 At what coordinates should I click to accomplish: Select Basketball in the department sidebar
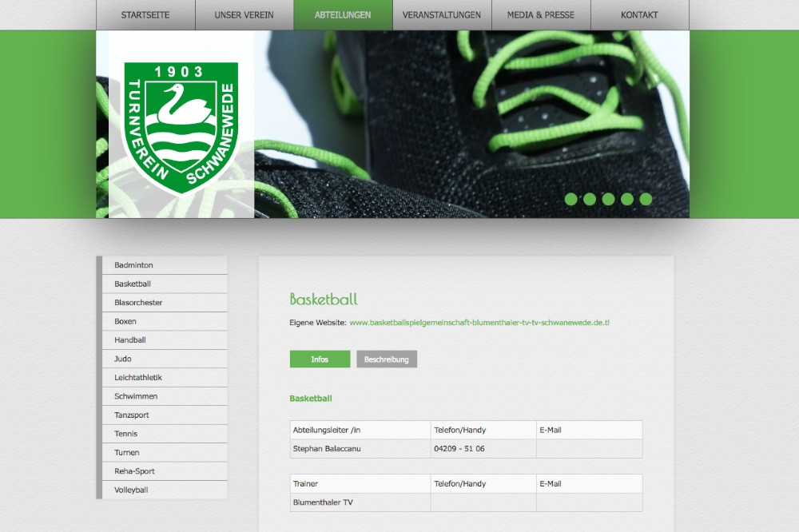(x=165, y=284)
